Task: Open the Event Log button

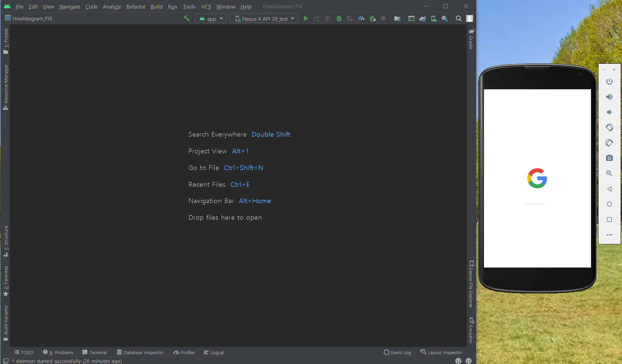Action: [397, 352]
